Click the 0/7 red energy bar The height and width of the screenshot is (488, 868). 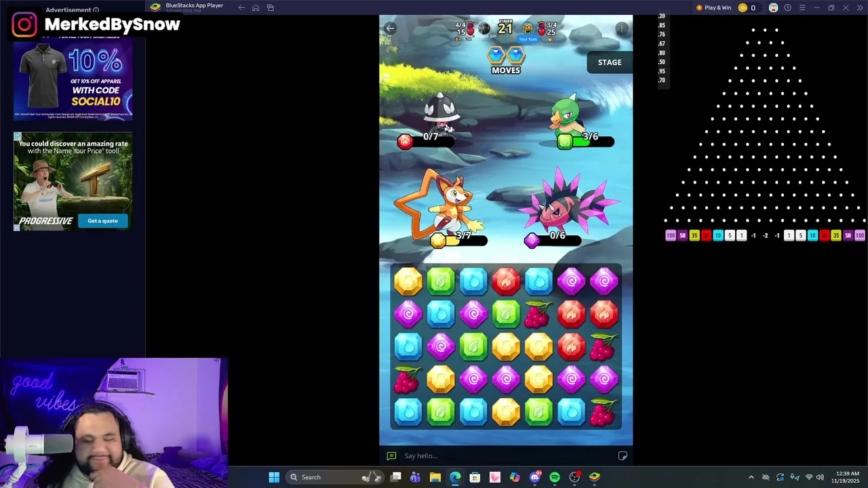(x=427, y=141)
